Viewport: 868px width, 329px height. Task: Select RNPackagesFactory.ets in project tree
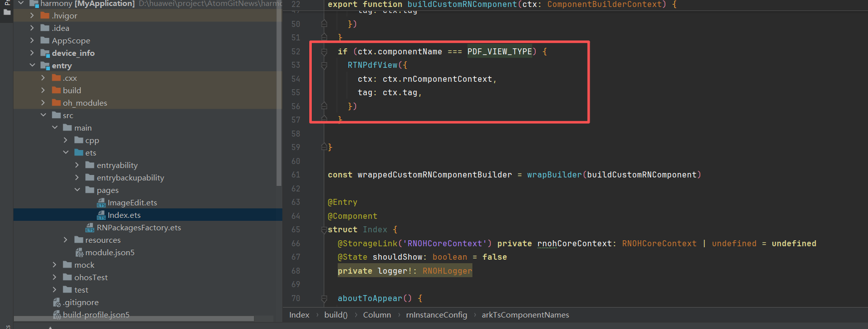[139, 227]
